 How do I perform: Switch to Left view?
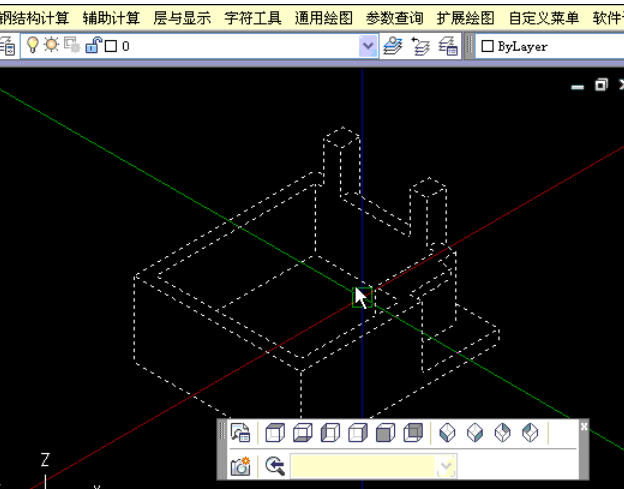click(330, 433)
